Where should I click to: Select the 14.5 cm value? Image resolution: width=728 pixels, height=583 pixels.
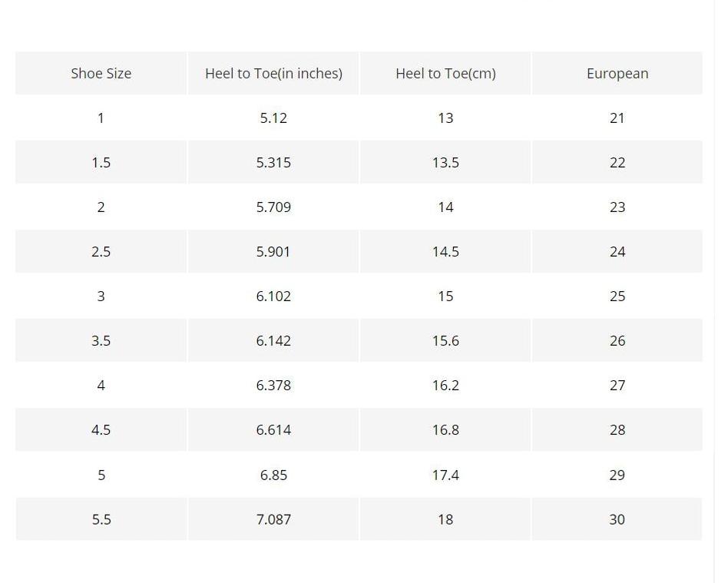point(445,252)
